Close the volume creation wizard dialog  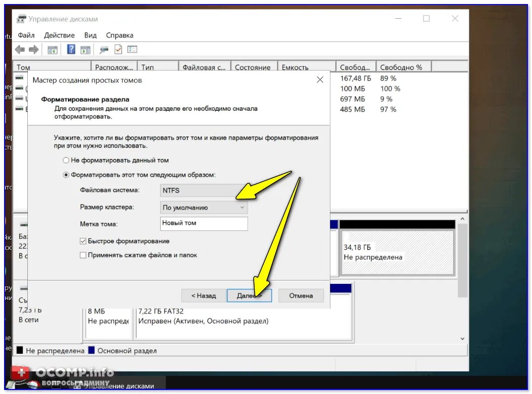coord(320,80)
